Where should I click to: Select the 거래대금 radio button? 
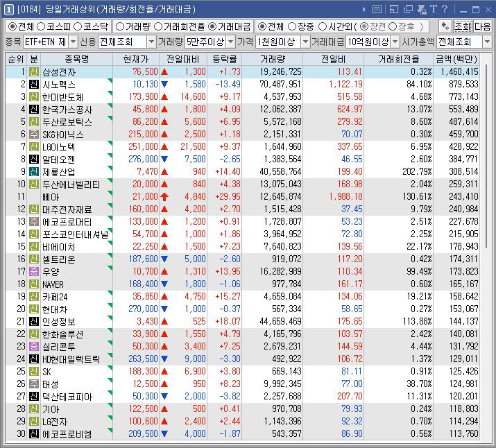click(x=212, y=26)
